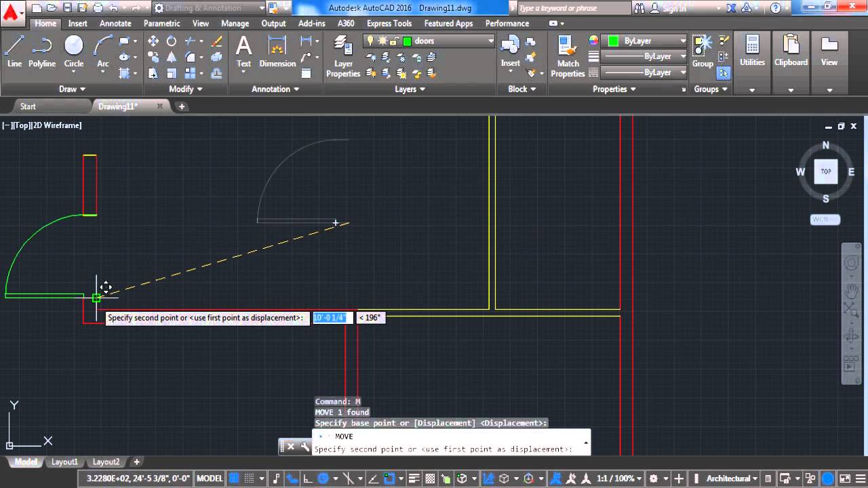Click the Scale tool icon
Viewport: 868px width, 488px height.
click(172, 73)
